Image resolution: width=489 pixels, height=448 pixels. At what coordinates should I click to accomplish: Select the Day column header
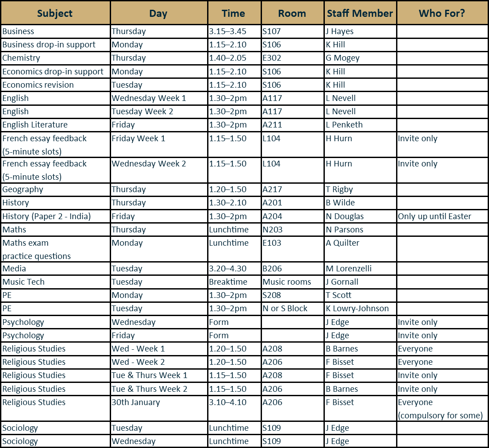coord(158,13)
